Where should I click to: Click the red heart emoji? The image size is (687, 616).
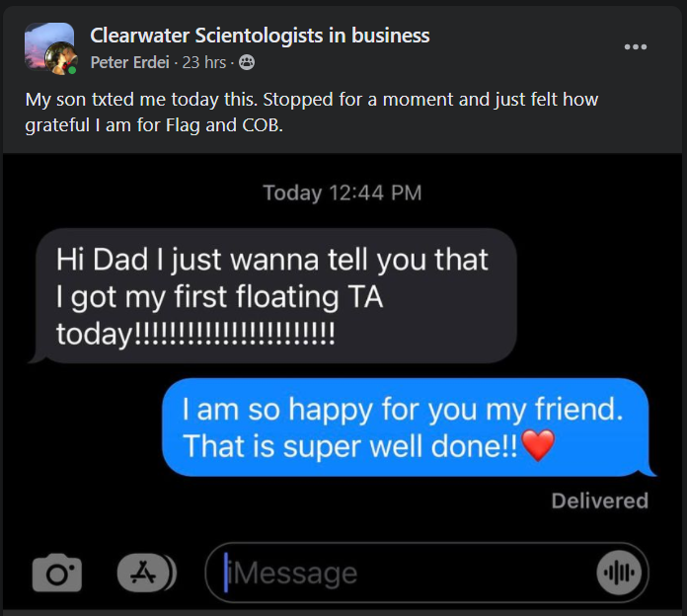click(538, 446)
